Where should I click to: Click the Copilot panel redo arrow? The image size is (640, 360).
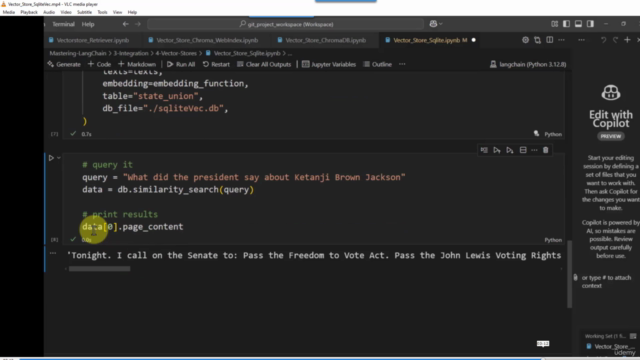(616, 40)
